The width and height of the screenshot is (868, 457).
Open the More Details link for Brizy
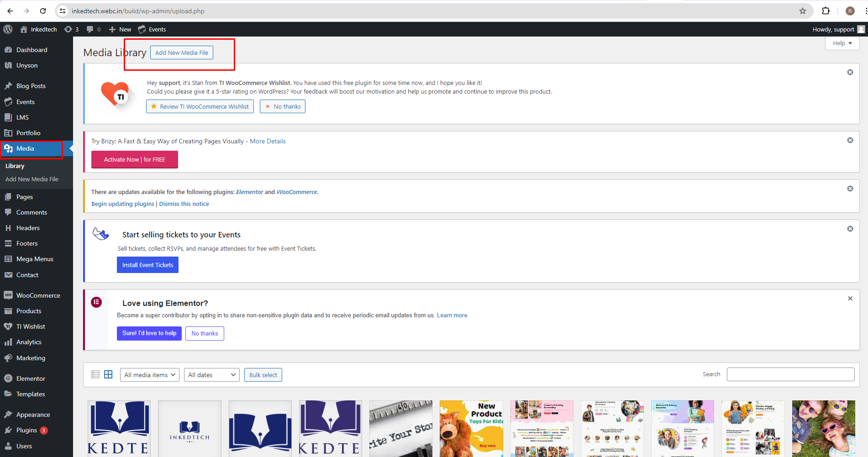(x=268, y=141)
